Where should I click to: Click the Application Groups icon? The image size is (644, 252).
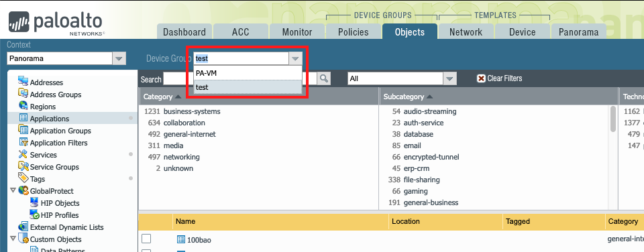pos(23,130)
